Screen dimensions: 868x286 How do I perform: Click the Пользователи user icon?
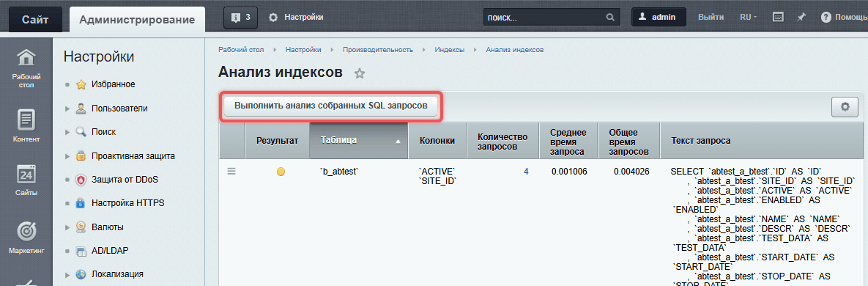coord(81,109)
